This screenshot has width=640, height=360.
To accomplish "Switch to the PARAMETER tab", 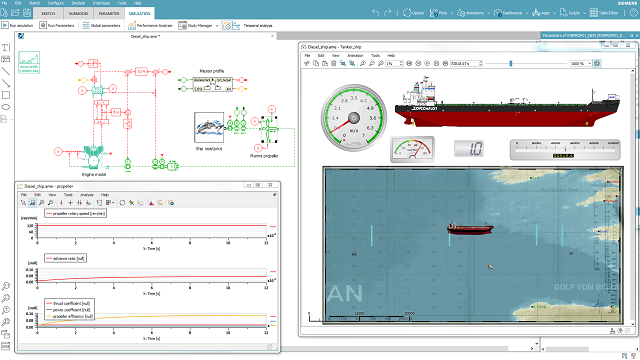I will [109, 13].
